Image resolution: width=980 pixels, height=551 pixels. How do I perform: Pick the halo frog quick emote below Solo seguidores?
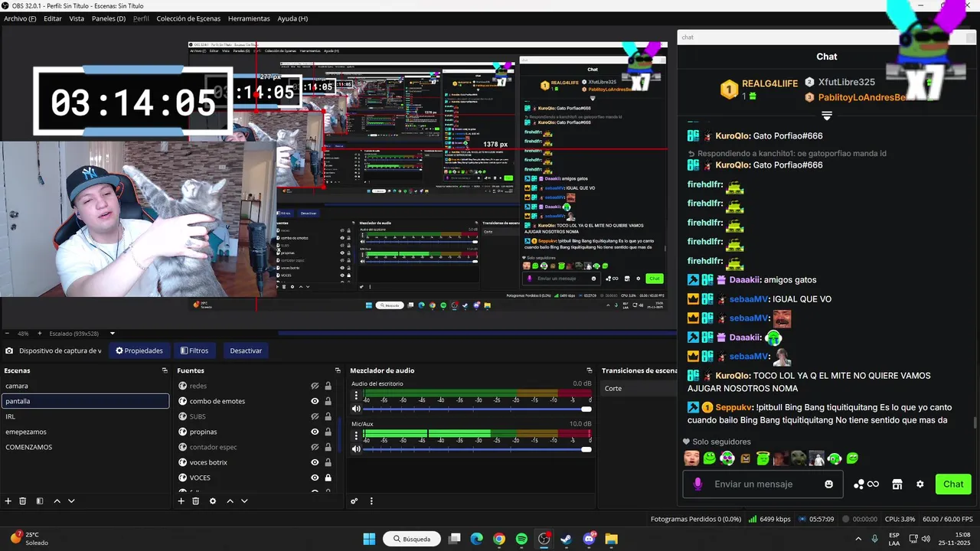[x=763, y=458]
